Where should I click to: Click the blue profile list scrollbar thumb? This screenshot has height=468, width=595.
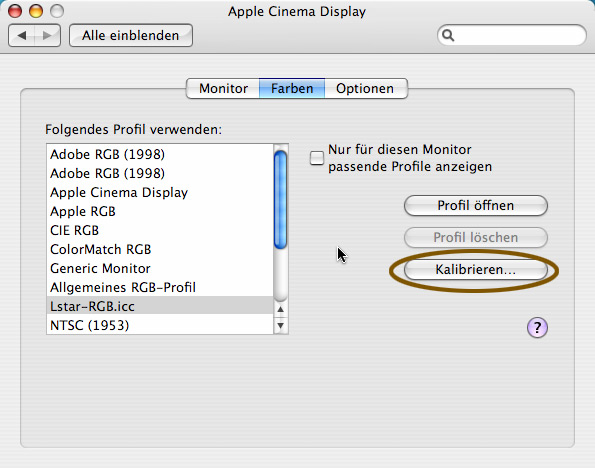281,200
